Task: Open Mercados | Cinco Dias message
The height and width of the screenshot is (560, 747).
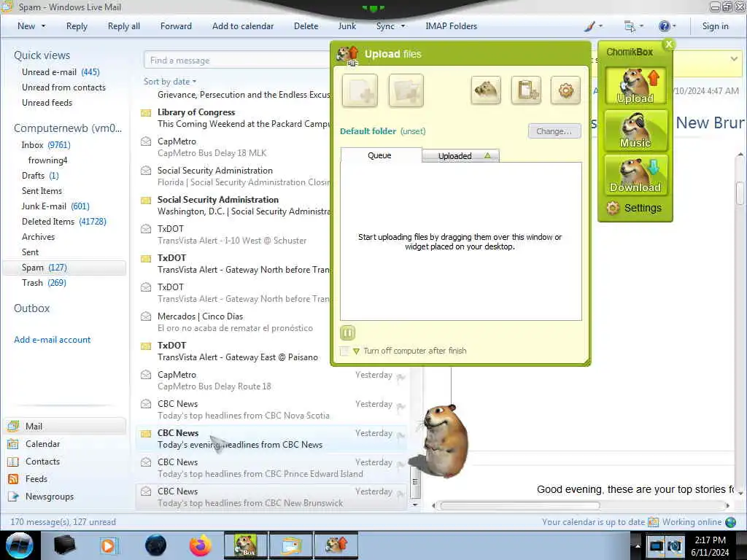Action: point(233,322)
